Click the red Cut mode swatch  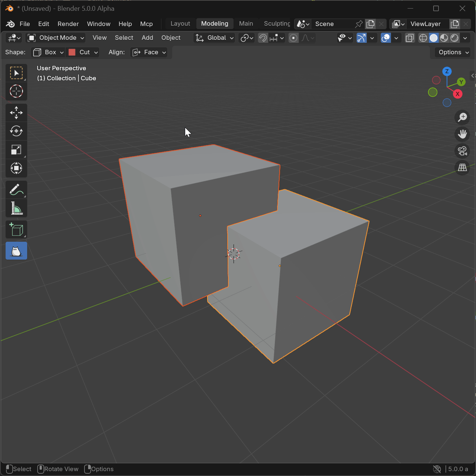click(x=72, y=52)
